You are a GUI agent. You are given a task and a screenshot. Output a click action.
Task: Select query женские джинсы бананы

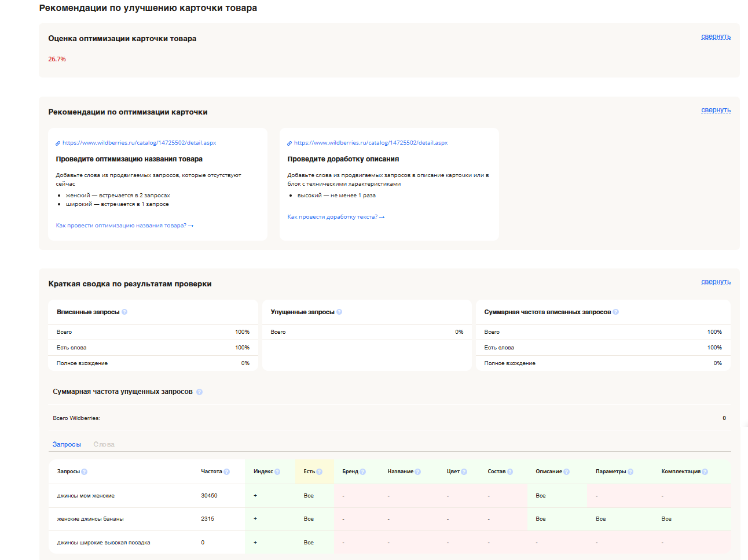coord(90,519)
